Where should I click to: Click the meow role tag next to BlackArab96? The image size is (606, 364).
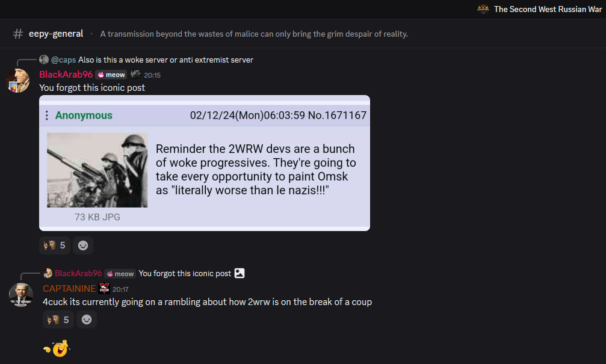[x=111, y=75]
